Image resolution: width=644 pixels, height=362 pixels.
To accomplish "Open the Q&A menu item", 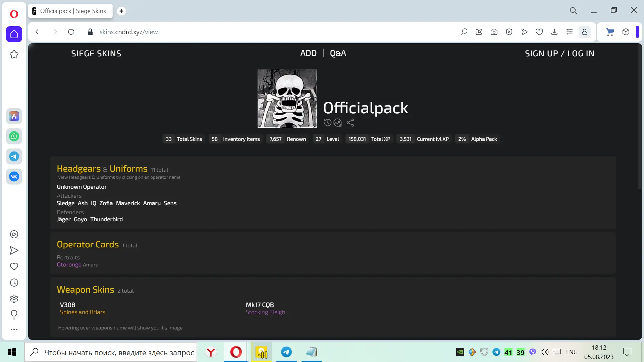I will click(338, 53).
